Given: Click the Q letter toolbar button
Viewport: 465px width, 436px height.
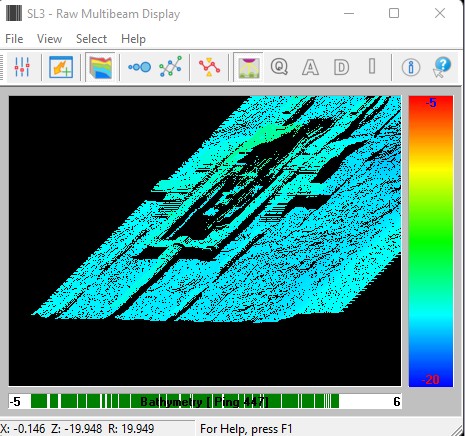Looking at the screenshot, I should (279, 67).
